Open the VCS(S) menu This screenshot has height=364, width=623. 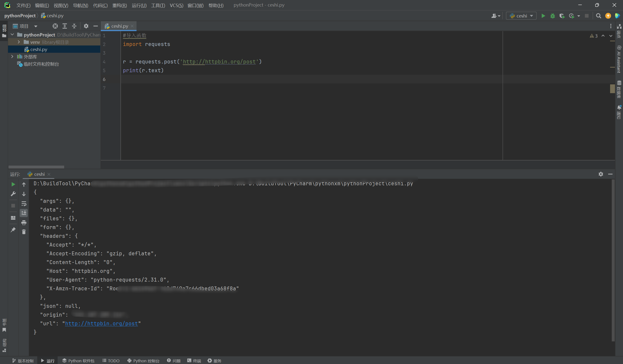point(176,5)
